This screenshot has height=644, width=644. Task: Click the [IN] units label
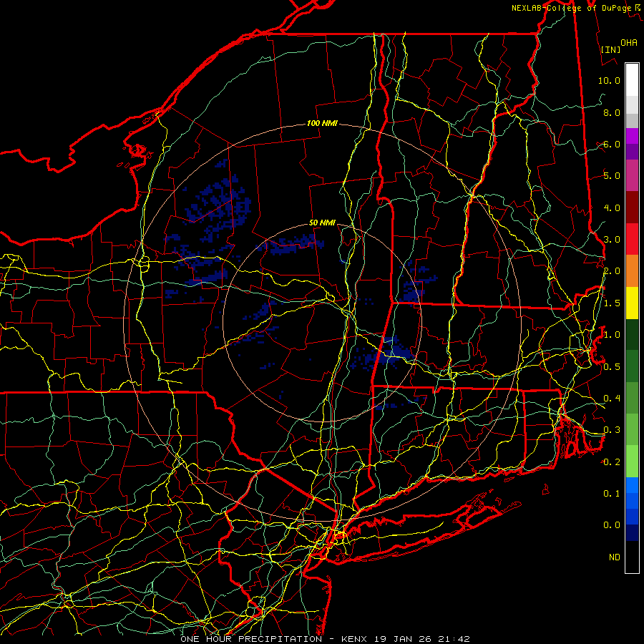point(611,49)
